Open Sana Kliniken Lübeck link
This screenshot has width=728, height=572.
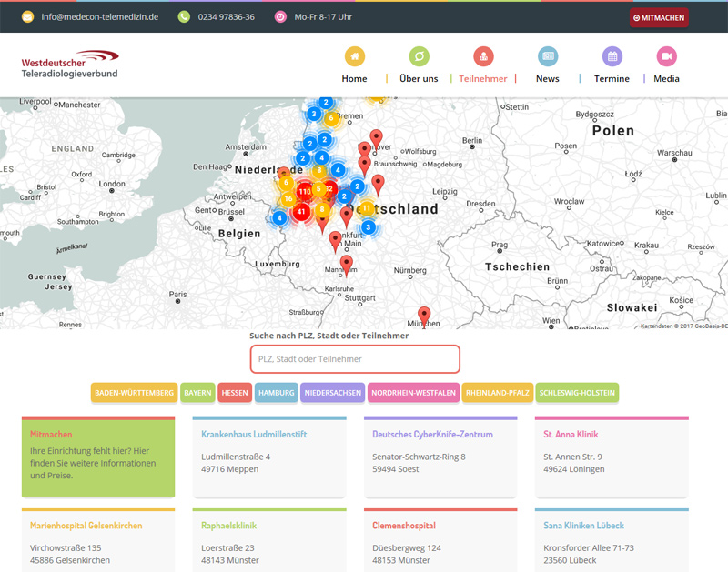583,526
